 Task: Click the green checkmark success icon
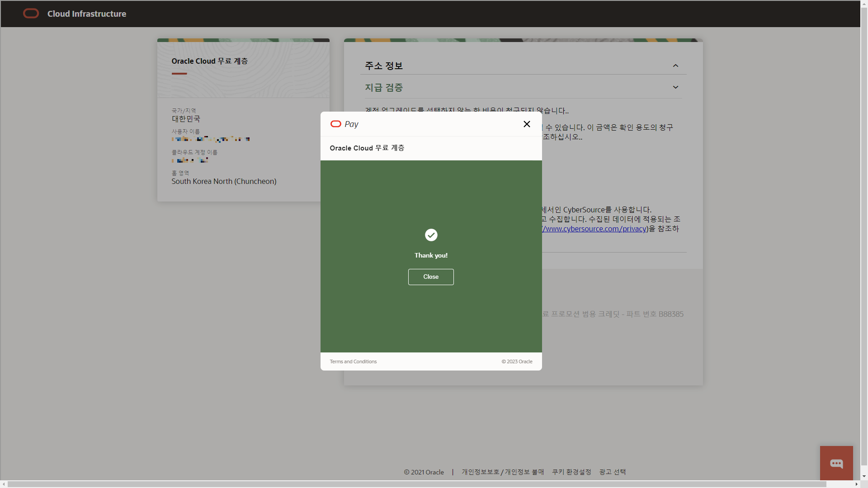click(x=431, y=235)
